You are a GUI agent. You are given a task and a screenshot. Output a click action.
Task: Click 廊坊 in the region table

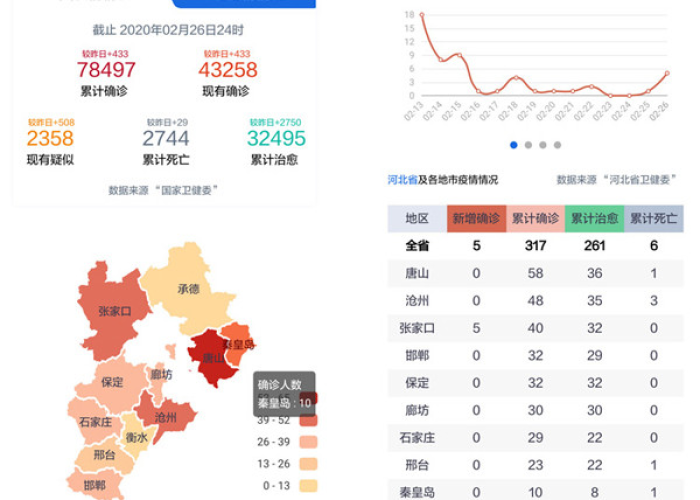(x=417, y=410)
